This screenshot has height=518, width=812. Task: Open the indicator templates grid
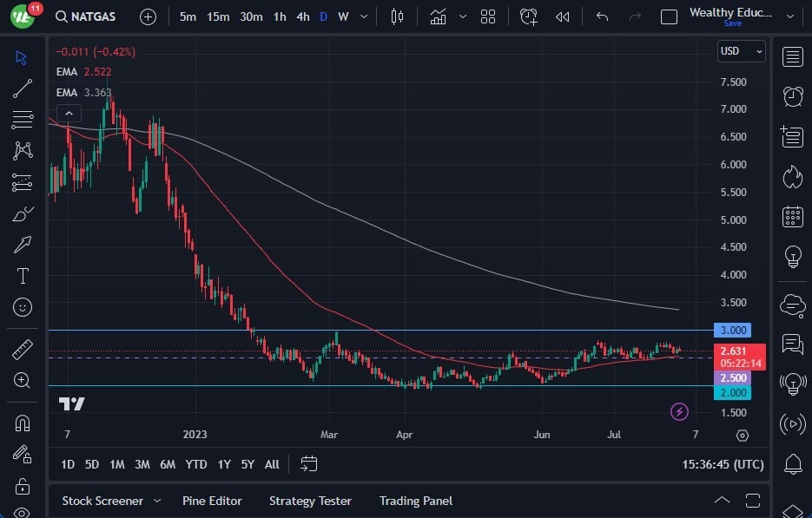pyautogui.click(x=488, y=17)
